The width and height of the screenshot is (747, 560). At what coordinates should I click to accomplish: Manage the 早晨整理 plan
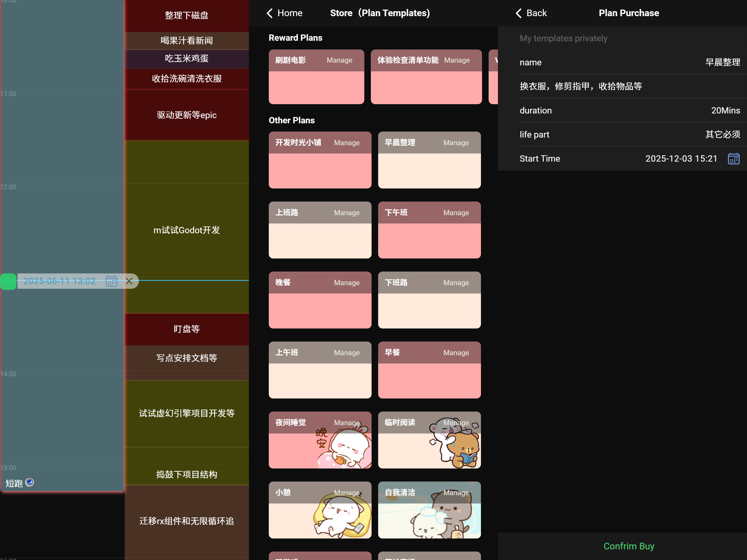coord(456,143)
